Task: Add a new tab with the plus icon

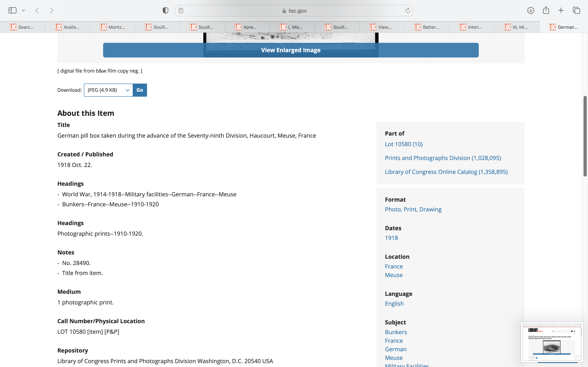Action: [x=561, y=10]
